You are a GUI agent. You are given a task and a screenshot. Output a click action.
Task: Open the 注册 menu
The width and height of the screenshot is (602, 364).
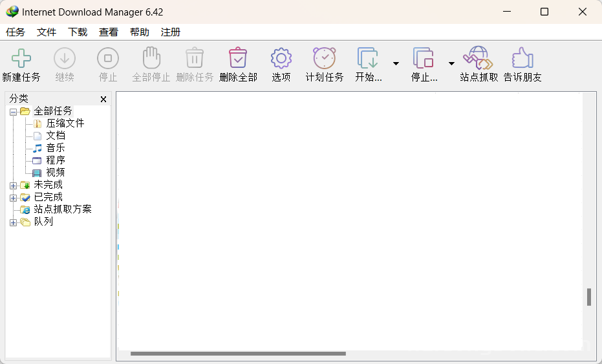pyautogui.click(x=171, y=32)
